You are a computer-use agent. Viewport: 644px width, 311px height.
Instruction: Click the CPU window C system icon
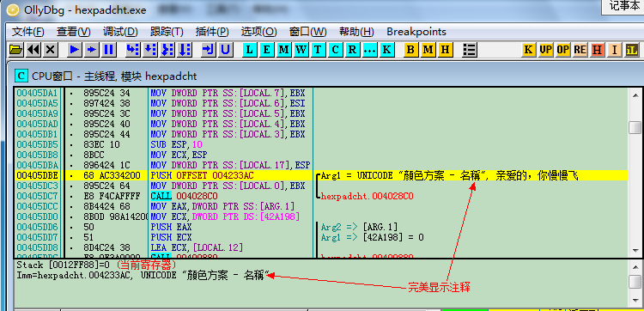pyautogui.click(x=21, y=76)
